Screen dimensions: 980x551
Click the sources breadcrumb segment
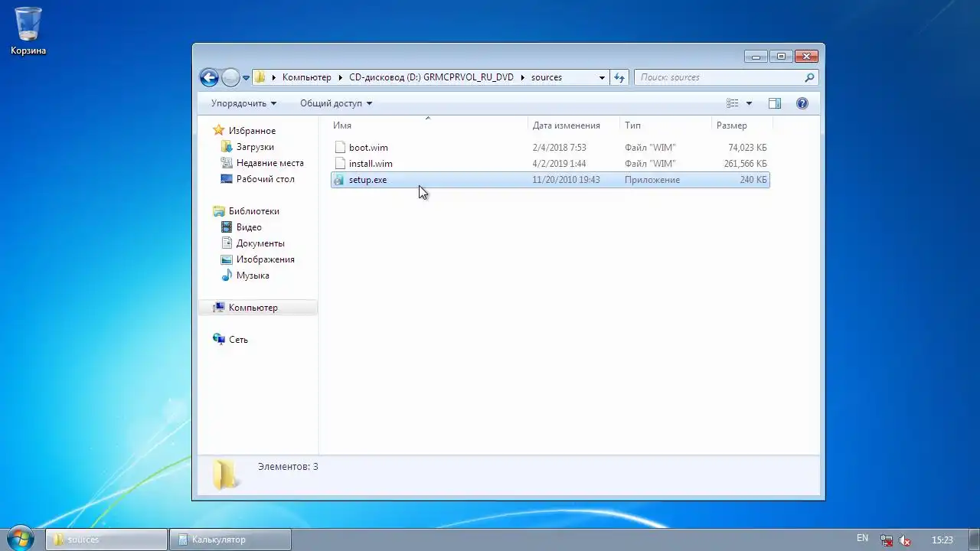pos(547,77)
